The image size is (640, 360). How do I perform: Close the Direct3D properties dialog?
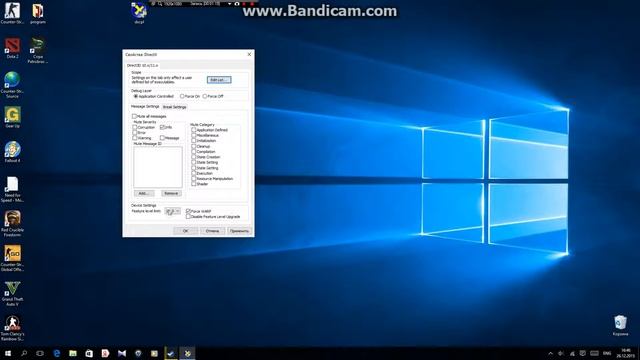pyautogui.click(x=249, y=54)
